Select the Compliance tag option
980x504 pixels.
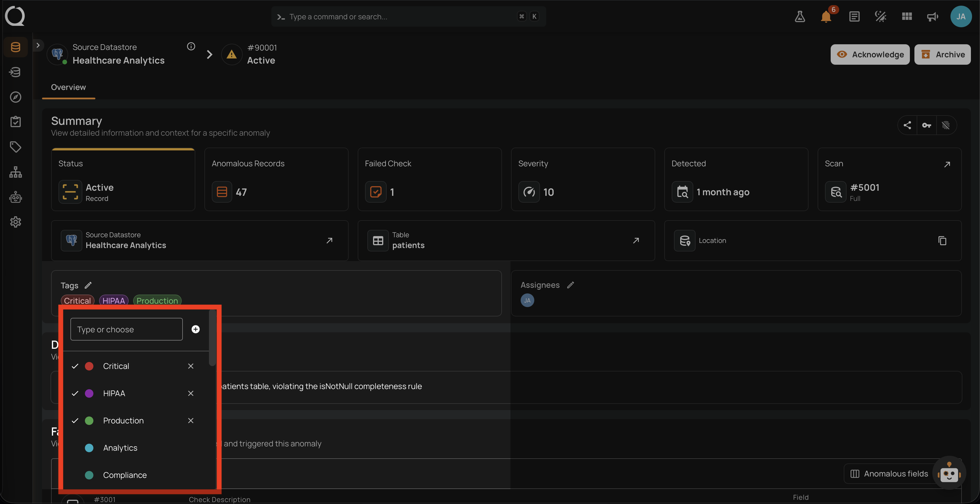(x=136, y=475)
